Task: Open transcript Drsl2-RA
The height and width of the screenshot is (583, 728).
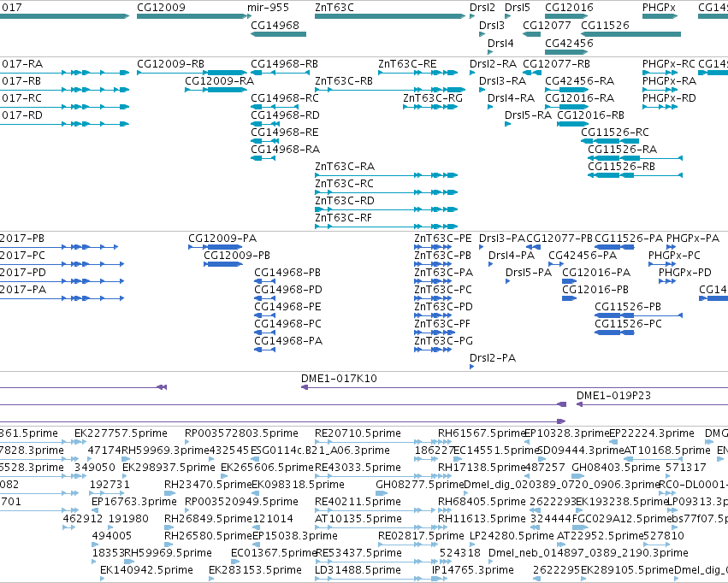Action: 493,64
